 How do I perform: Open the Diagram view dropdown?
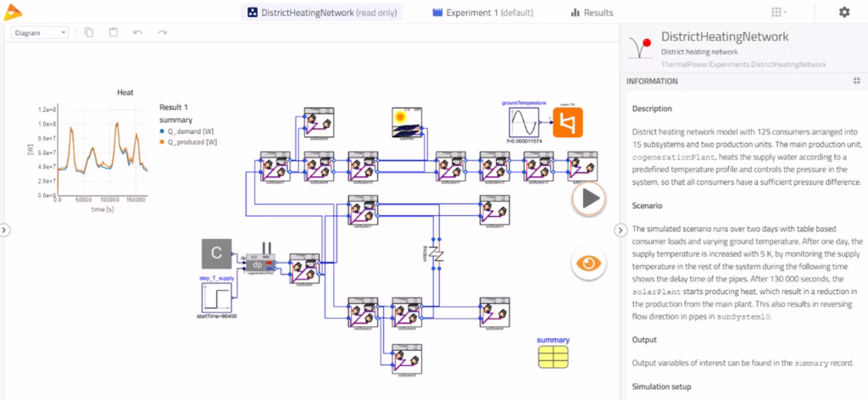[39, 33]
